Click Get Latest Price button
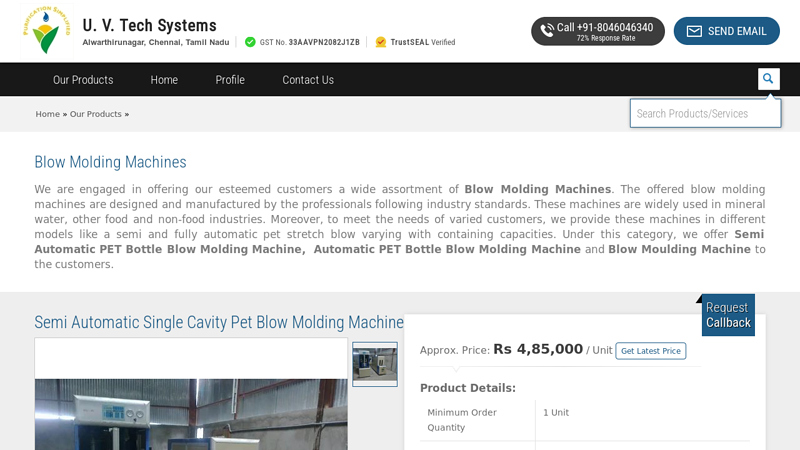 (x=651, y=351)
